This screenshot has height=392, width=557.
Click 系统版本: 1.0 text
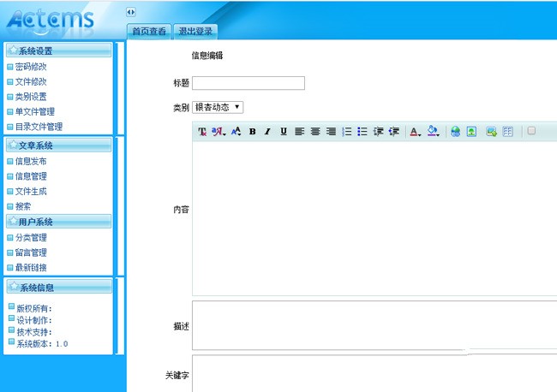(42, 344)
